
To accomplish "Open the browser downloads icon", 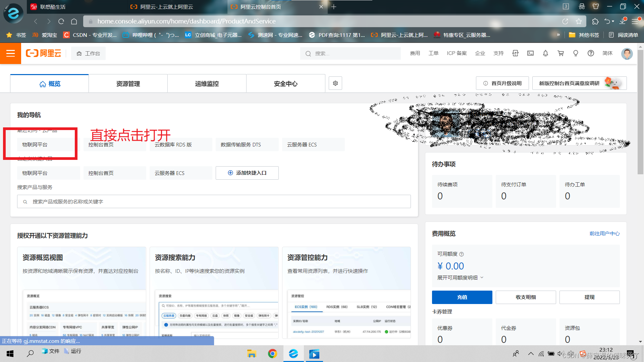I will pyautogui.click(x=623, y=21).
